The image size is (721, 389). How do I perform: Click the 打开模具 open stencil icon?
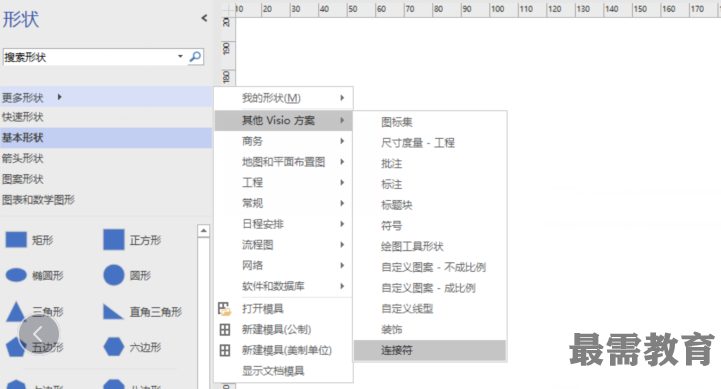click(224, 309)
